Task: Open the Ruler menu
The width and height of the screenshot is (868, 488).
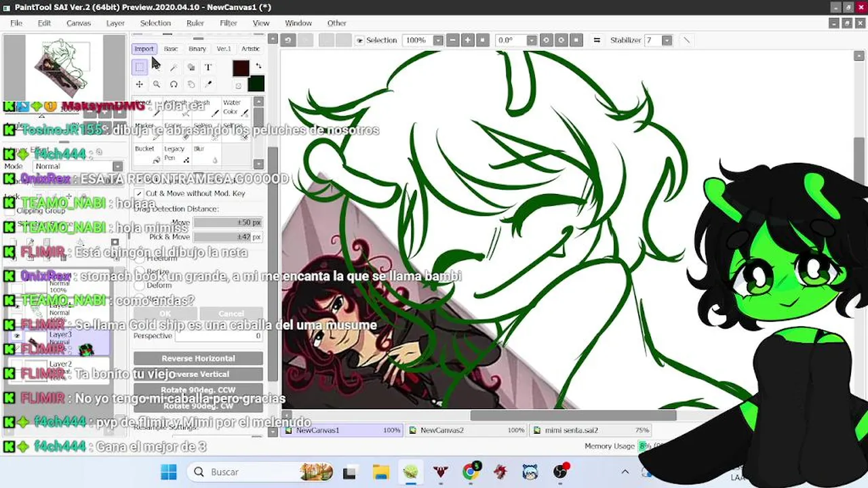Action: (195, 23)
